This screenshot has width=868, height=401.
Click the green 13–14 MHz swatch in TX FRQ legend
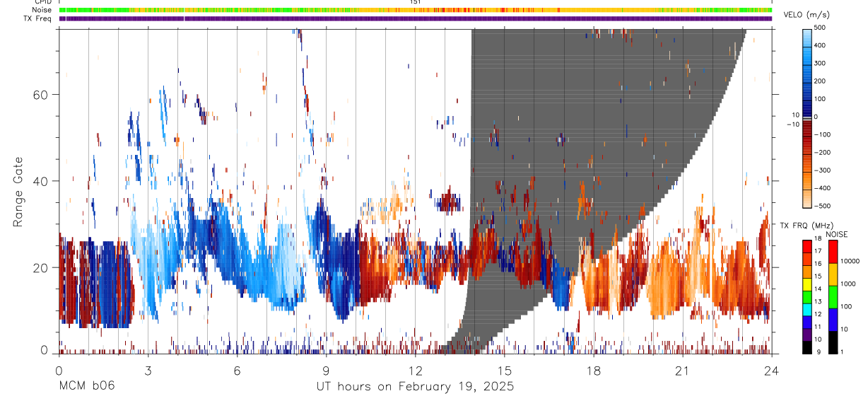[x=807, y=296]
